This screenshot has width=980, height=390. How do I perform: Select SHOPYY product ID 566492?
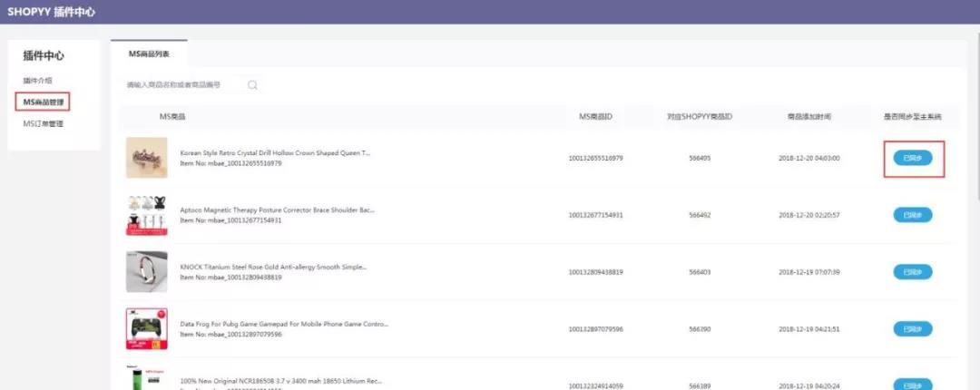(700, 215)
